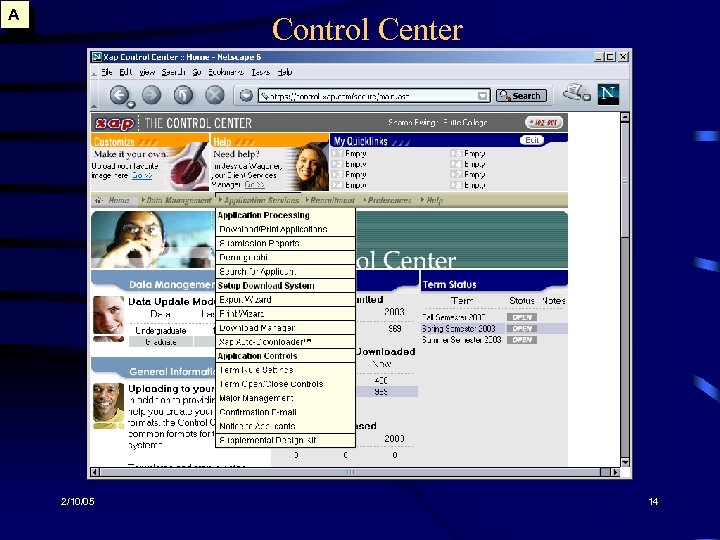This screenshot has height=540, width=720.
Task: Expand the Help item in the navigation bar
Action: click(432, 200)
